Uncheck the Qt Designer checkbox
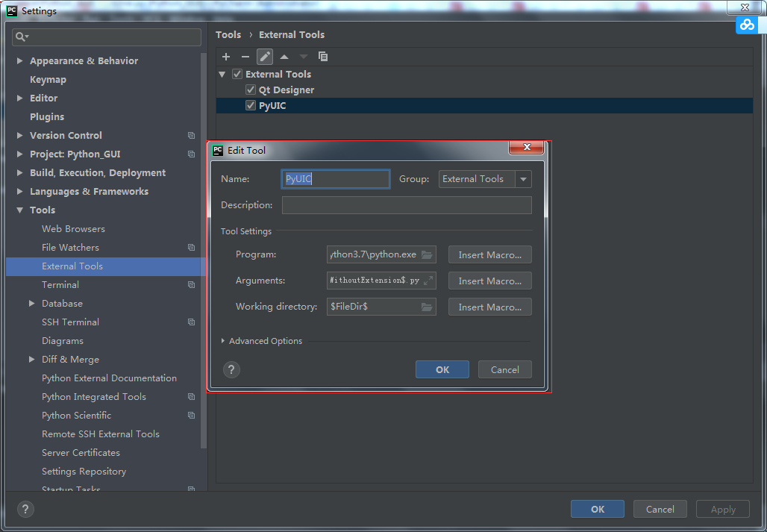The width and height of the screenshot is (767, 532). [x=251, y=90]
